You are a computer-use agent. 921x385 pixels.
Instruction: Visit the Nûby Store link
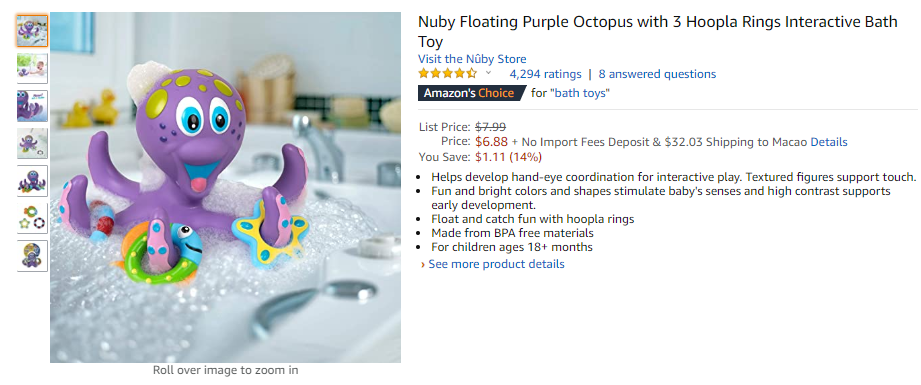pyautogui.click(x=472, y=59)
